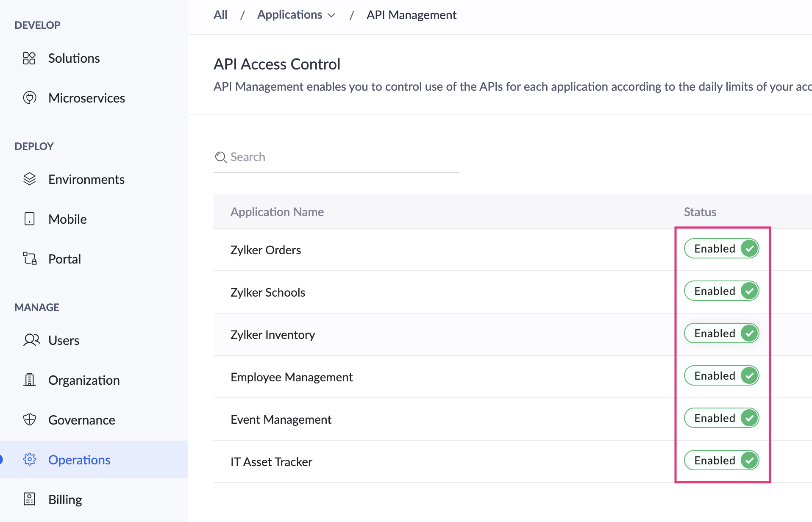
Task: Click the search magnifier icon
Action: click(221, 157)
